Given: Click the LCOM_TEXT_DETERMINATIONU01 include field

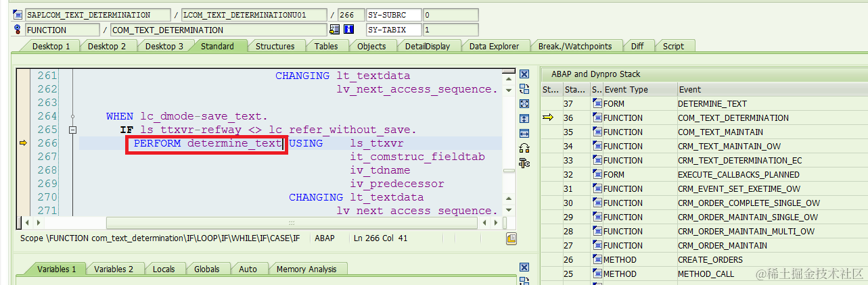Looking at the screenshot, I should tap(254, 15).
